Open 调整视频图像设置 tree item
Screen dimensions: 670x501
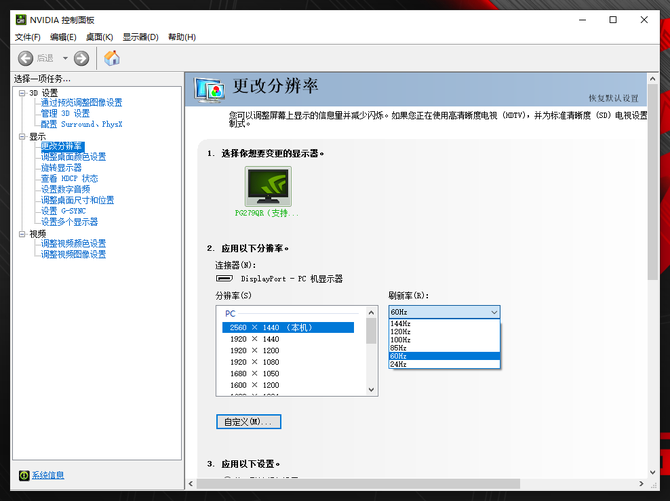click(x=73, y=254)
